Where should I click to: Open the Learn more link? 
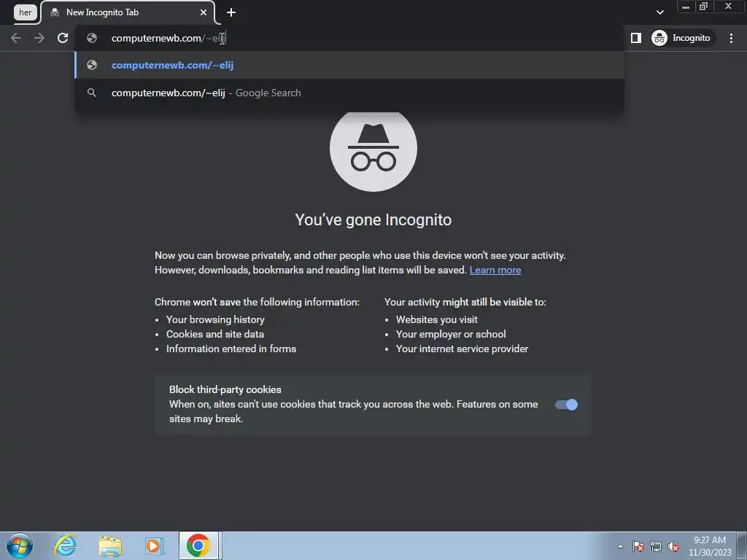(x=495, y=270)
